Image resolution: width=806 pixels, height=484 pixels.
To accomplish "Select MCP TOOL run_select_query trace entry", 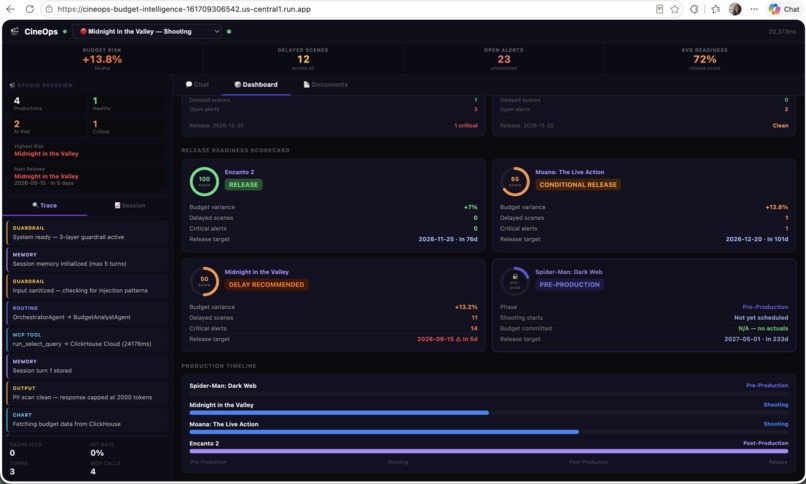I will 87,340.
